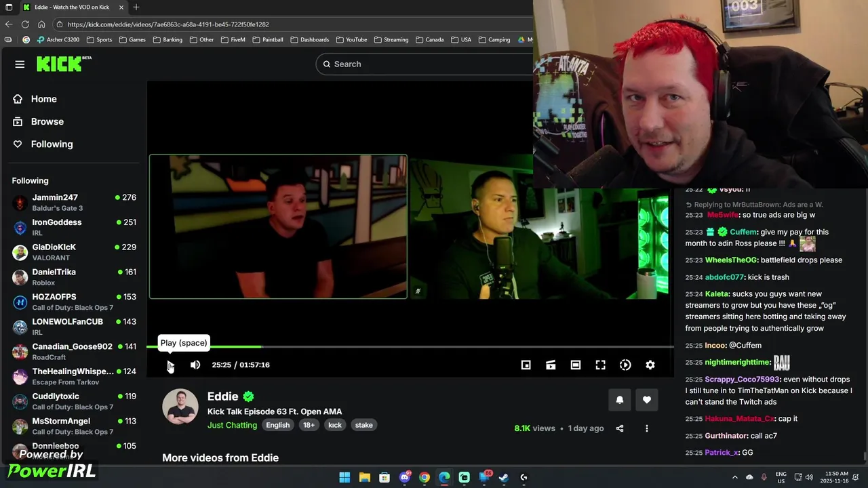Mute the video volume

coord(195,365)
